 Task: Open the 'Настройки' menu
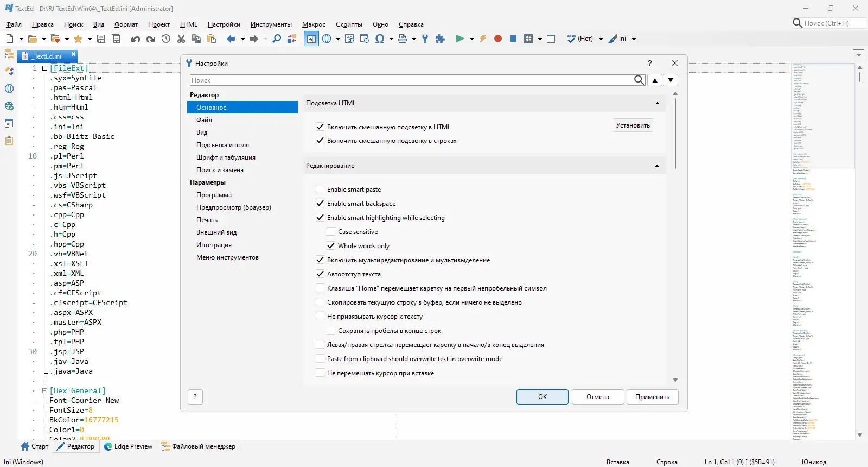pos(224,24)
